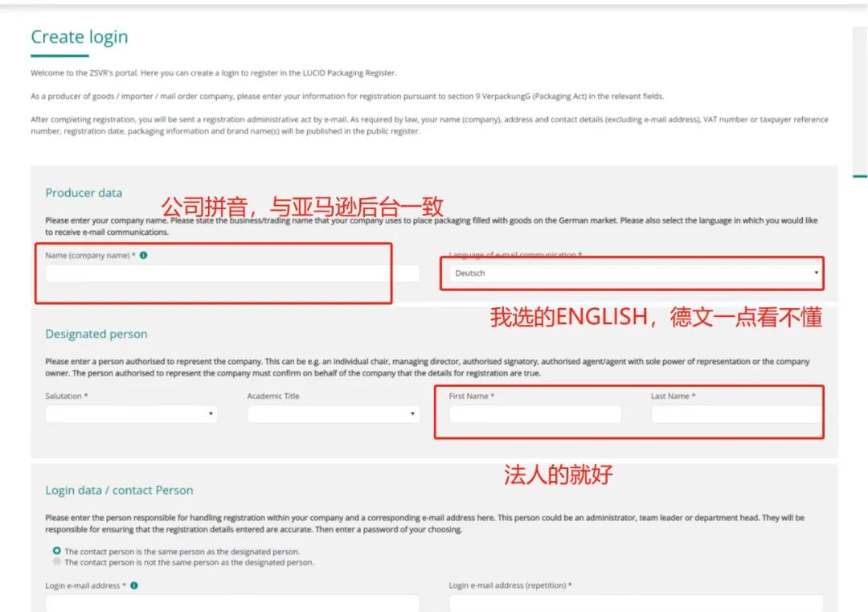Click the Login e-mail address field
Viewport: 868px width, 612px height.
233,603
